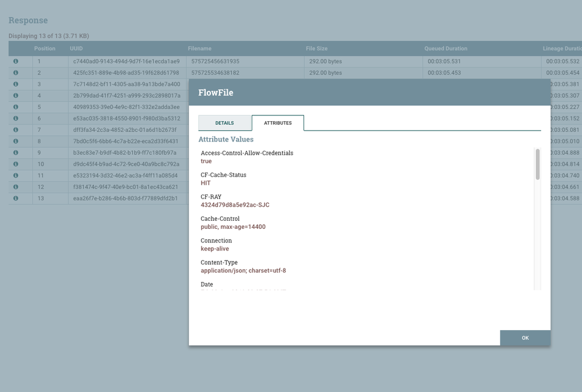Open info icon for position 10 row
The height and width of the screenshot is (392, 582).
[16, 164]
